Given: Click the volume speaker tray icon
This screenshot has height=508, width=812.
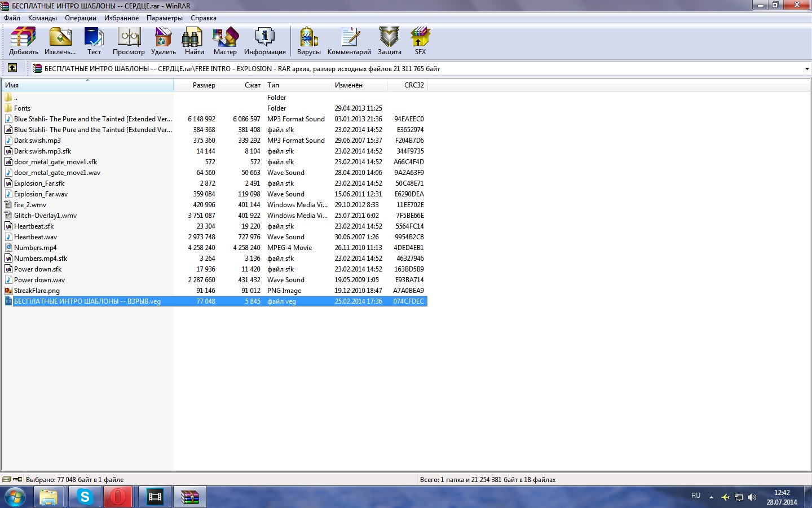Looking at the screenshot, I should click(752, 497).
